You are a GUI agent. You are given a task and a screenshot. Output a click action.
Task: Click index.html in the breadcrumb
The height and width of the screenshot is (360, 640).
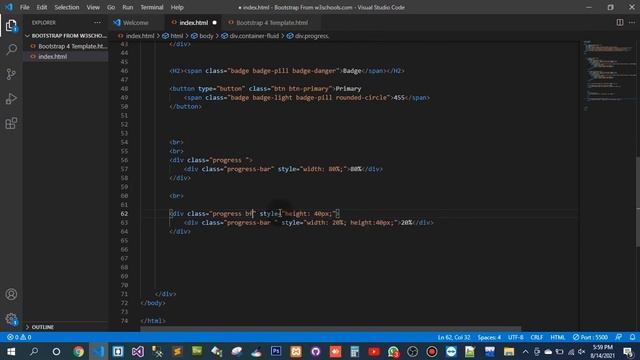[x=140, y=36]
